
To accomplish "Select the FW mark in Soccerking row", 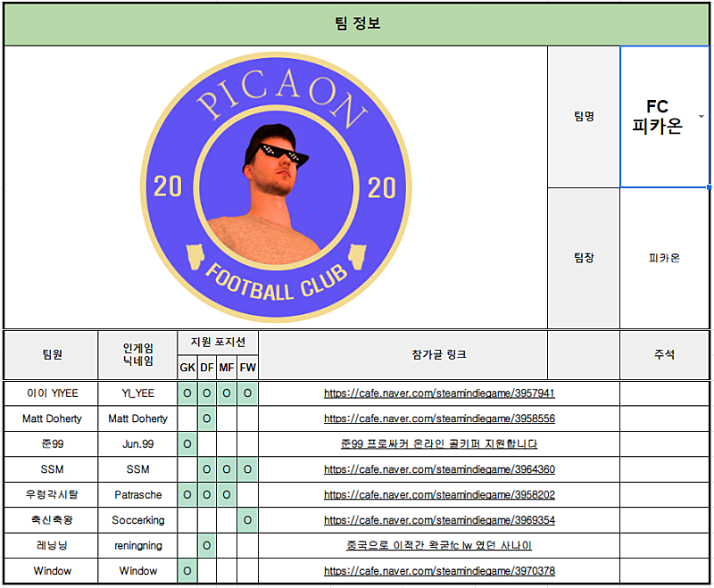I will (248, 520).
